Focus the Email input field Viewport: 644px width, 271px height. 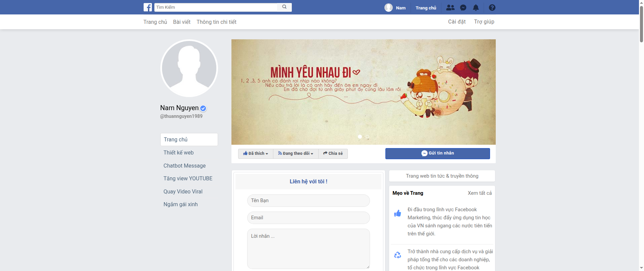click(x=308, y=218)
